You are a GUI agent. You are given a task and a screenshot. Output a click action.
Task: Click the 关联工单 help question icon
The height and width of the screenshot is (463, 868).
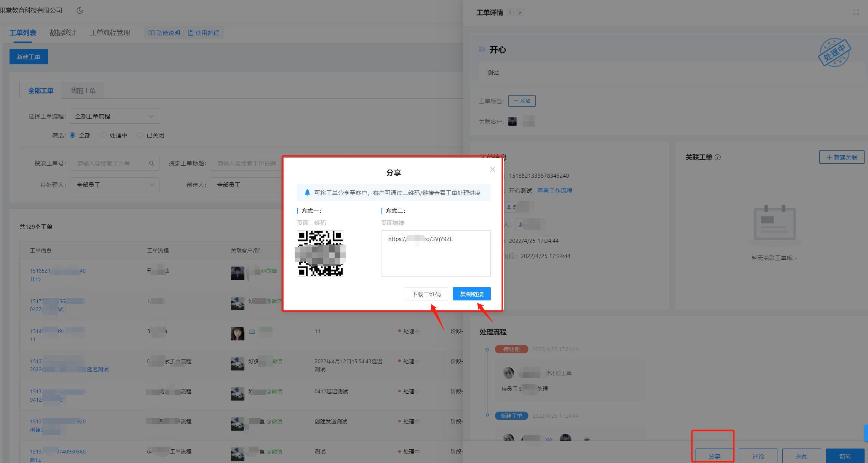[x=718, y=157]
